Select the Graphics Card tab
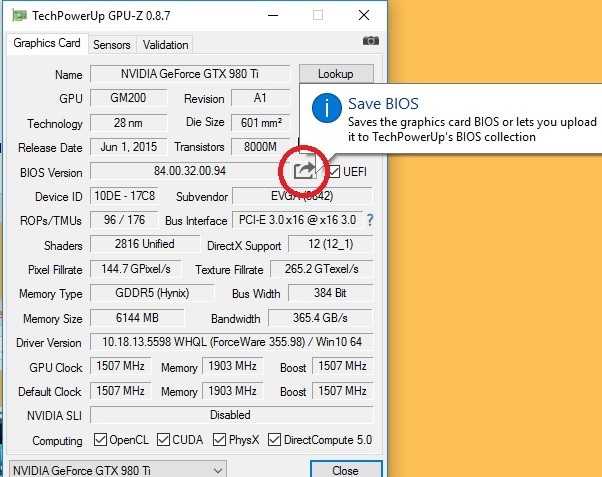 click(x=47, y=43)
